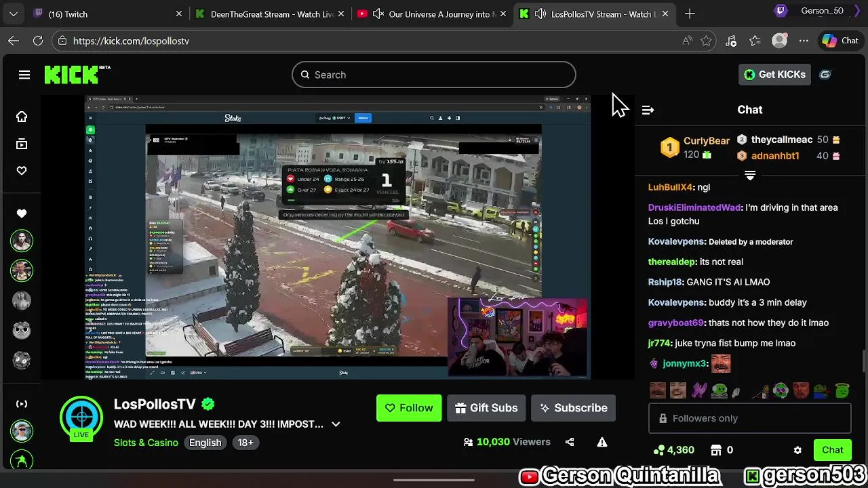The height and width of the screenshot is (488, 868).
Task: Click the filled heart sidebar icon
Action: [22, 213]
